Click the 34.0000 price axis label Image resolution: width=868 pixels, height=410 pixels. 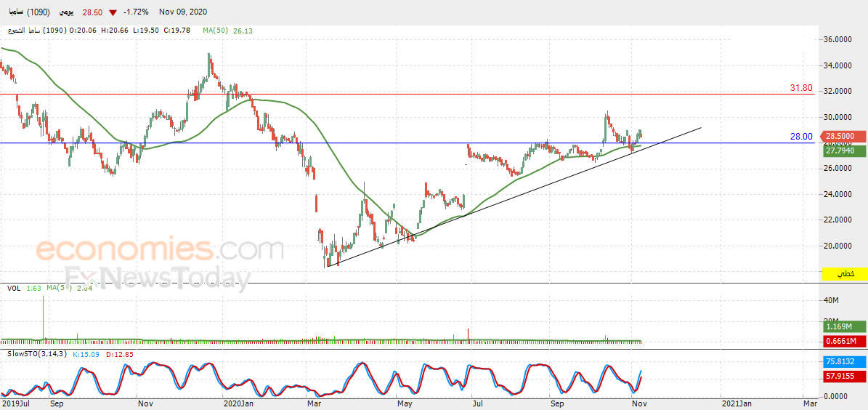tap(837, 65)
